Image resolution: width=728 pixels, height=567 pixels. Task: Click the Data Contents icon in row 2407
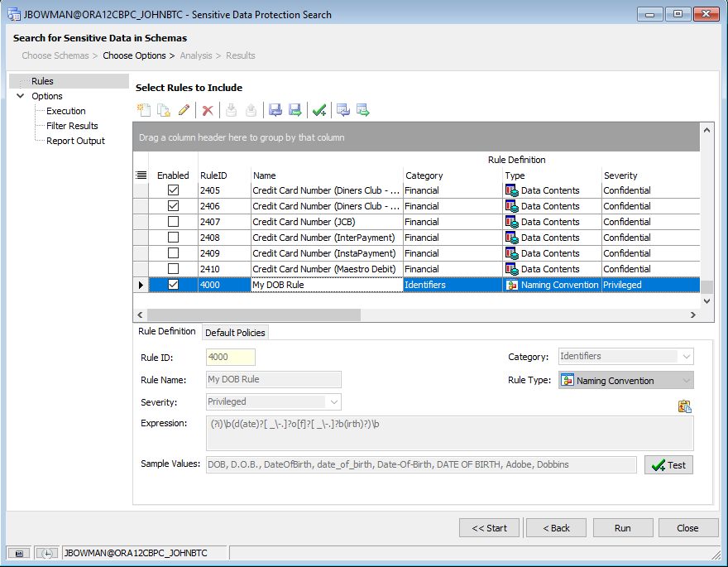511,222
